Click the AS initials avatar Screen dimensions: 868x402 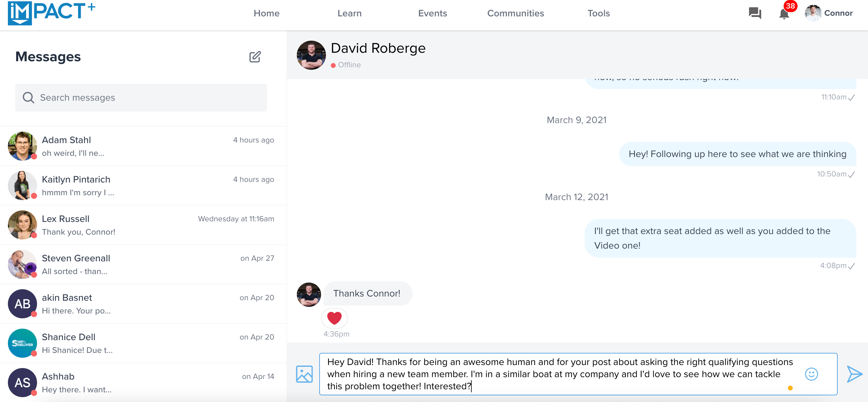(x=22, y=382)
